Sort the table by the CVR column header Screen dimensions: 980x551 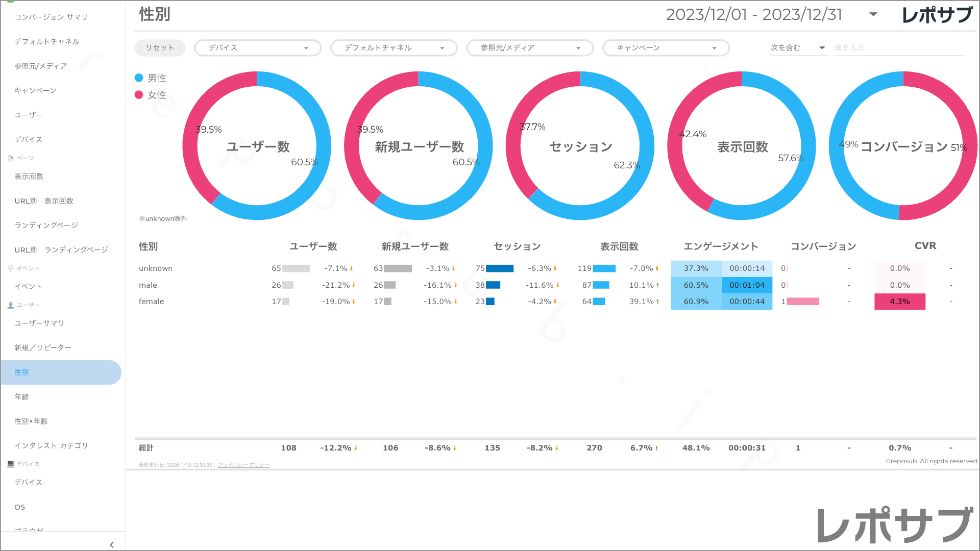point(925,246)
